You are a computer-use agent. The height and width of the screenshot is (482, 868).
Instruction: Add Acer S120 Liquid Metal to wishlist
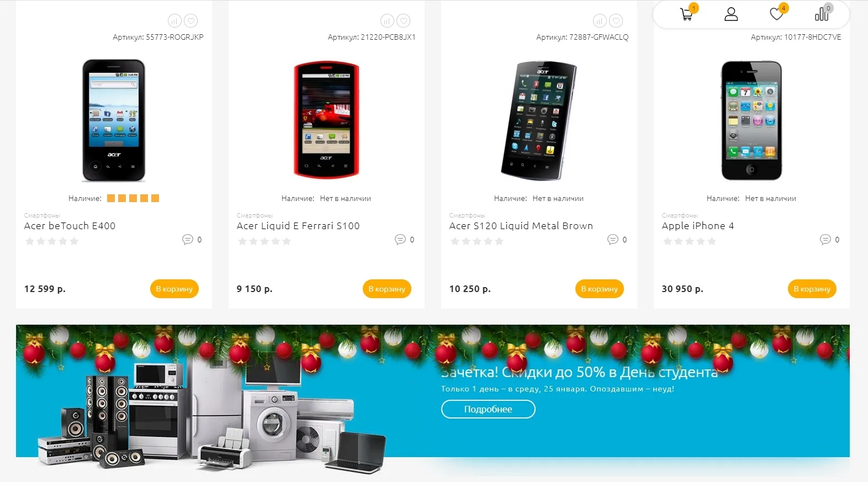click(x=616, y=21)
